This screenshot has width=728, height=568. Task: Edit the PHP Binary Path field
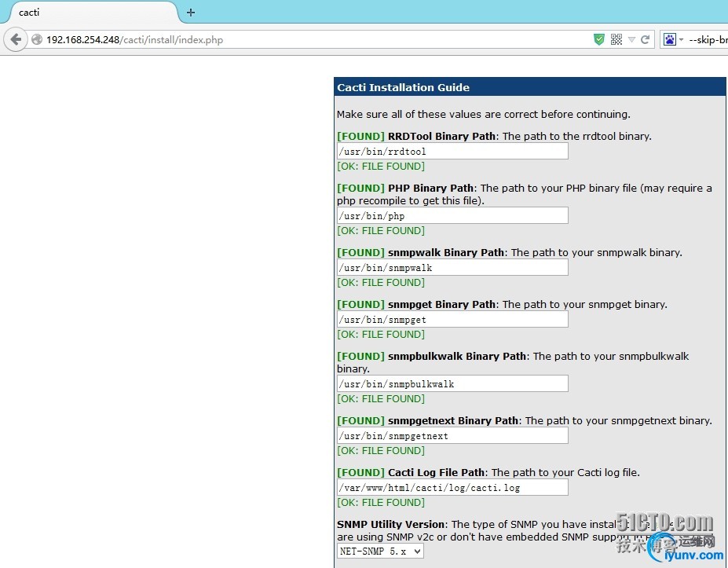[452, 216]
